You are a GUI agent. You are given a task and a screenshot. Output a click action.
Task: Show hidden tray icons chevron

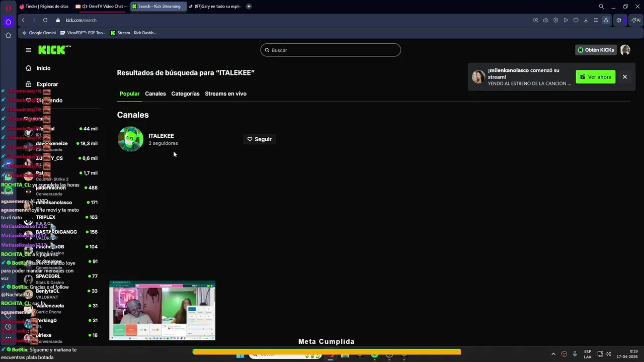pyautogui.click(x=553, y=354)
